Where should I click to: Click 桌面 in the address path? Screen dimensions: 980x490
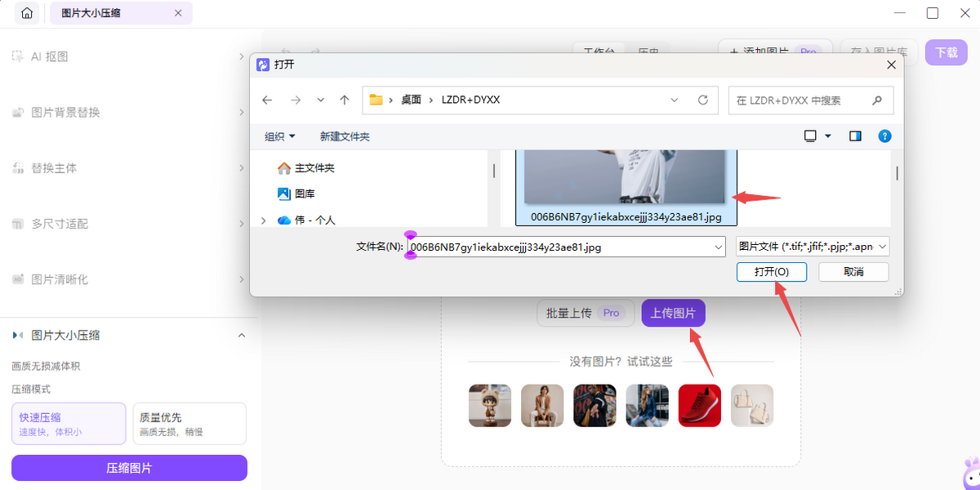411,100
